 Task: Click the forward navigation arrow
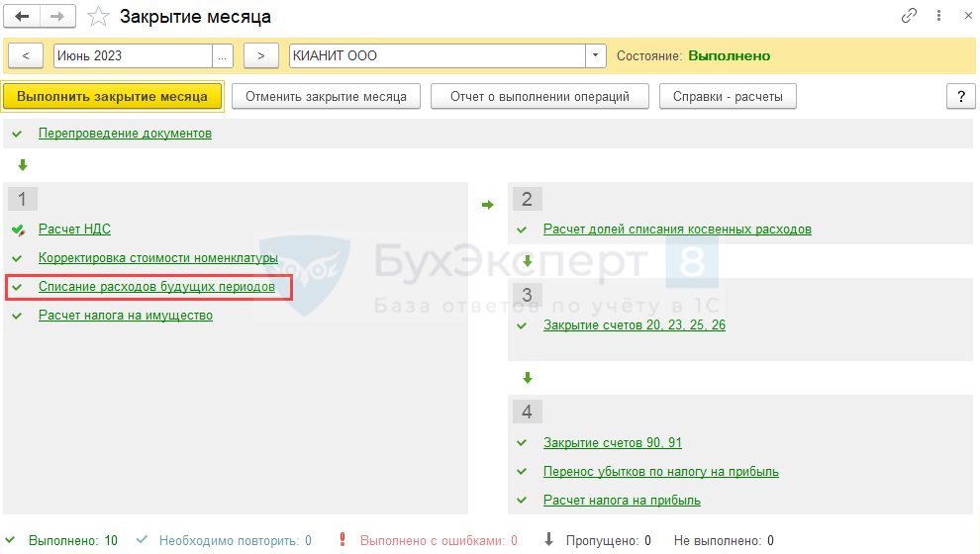(57, 17)
